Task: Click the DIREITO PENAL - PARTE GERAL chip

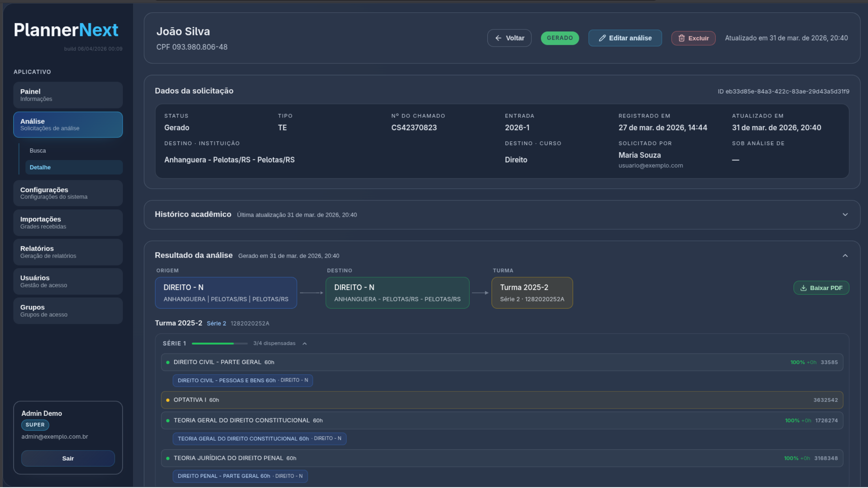Action: 240,476
